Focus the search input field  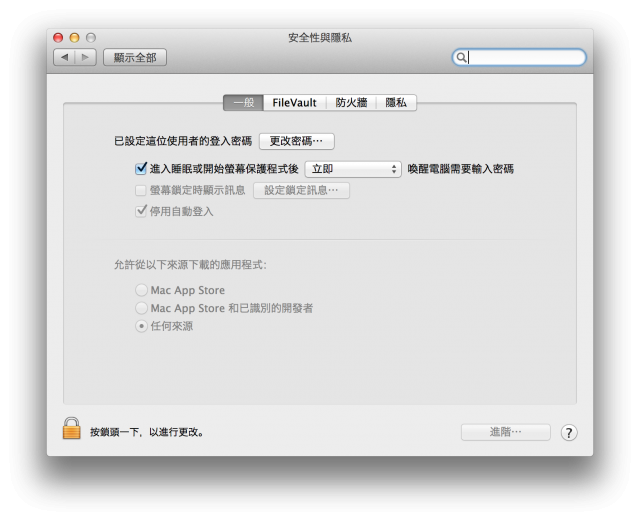click(x=519, y=57)
